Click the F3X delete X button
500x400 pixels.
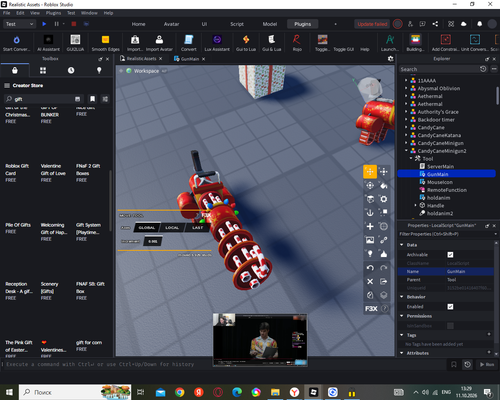[x=370, y=281]
